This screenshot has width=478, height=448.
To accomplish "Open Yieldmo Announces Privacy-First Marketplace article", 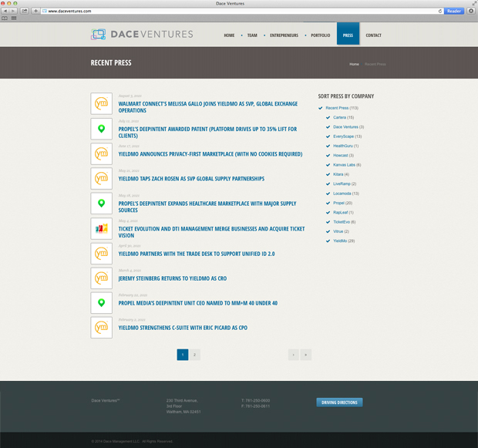I will tap(210, 154).
